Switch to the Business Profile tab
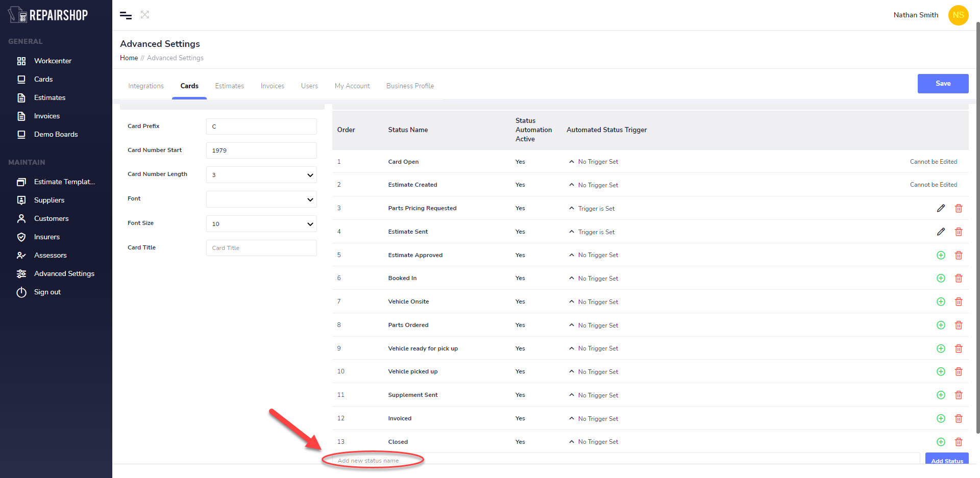The image size is (980, 478). pyautogui.click(x=410, y=86)
